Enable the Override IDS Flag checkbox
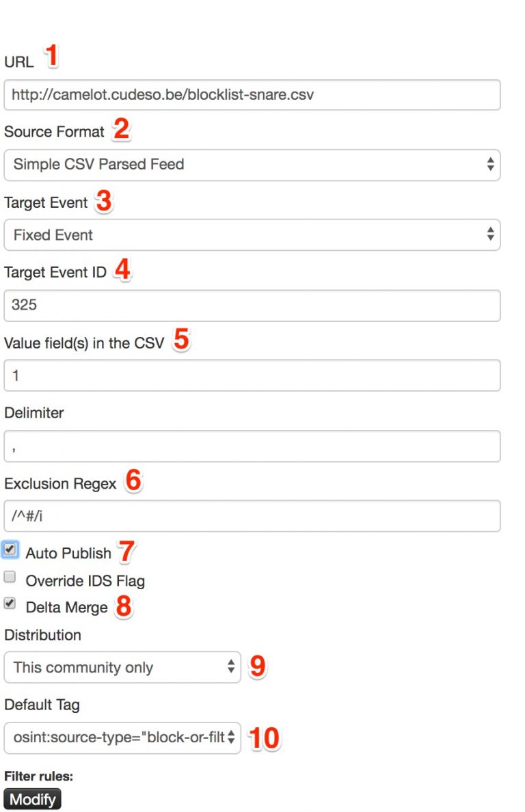The width and height of the screenshot is (525, 812). pos(10,577)
